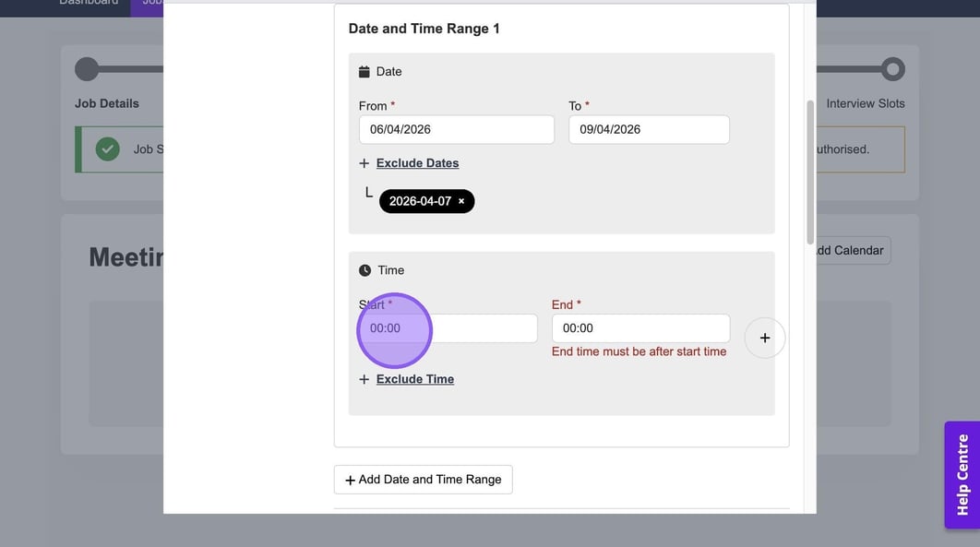This screenshot has height=547, width=980.
Task: Click the Job Details step circle
Action: (x=87, y=69)
